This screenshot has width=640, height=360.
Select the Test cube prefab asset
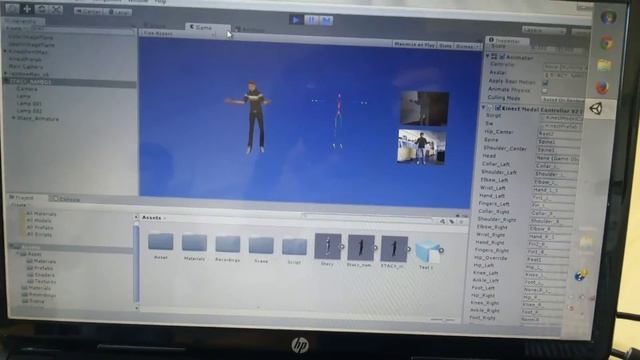[x=427, y=252]
